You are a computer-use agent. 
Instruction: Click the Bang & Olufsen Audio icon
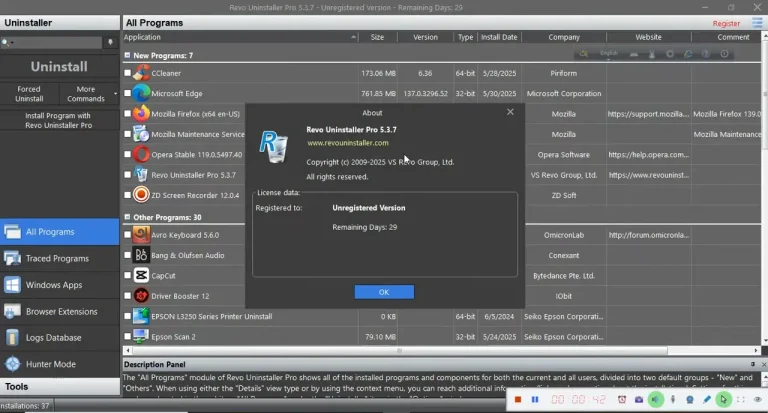[x=141, y=255]
